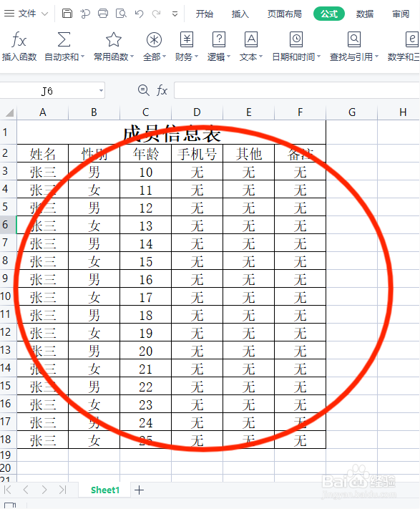The image size is (420, 509).
Task: Open the 文件 hamburger menu icon
Action: pos(9,14)
